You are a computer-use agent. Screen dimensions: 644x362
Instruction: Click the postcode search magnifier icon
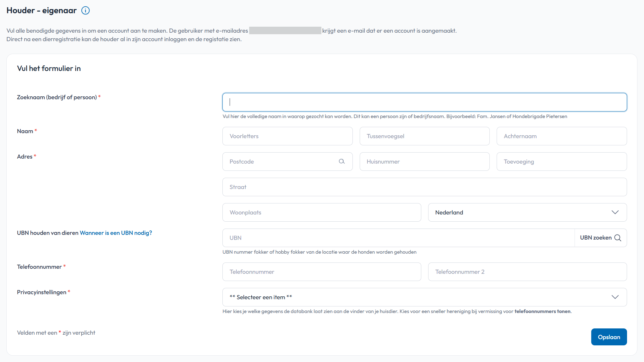[342, 161]
